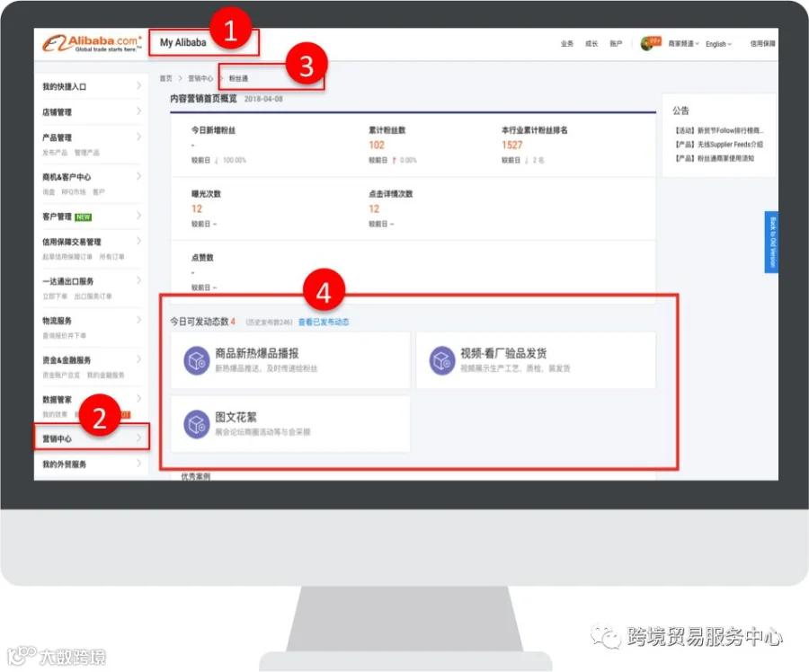Click the 图文花絮 cube icon
809x672 pixels.
pos(197,424)
